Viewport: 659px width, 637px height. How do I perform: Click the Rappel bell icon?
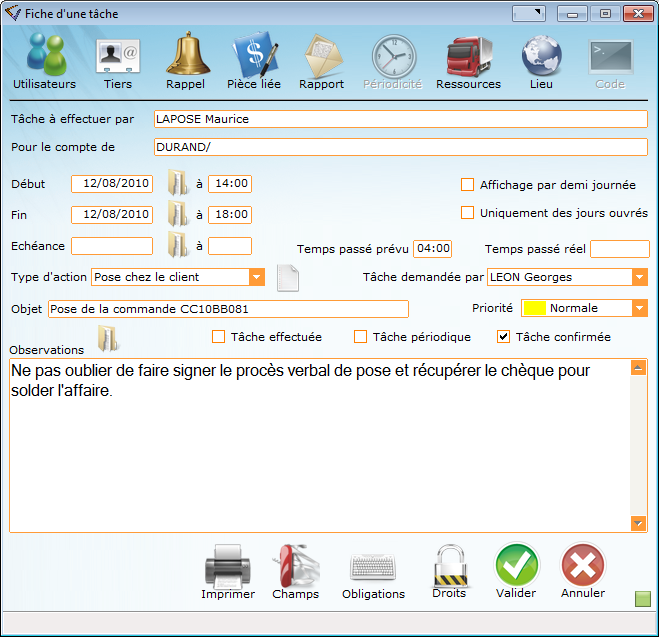(187, 53)
